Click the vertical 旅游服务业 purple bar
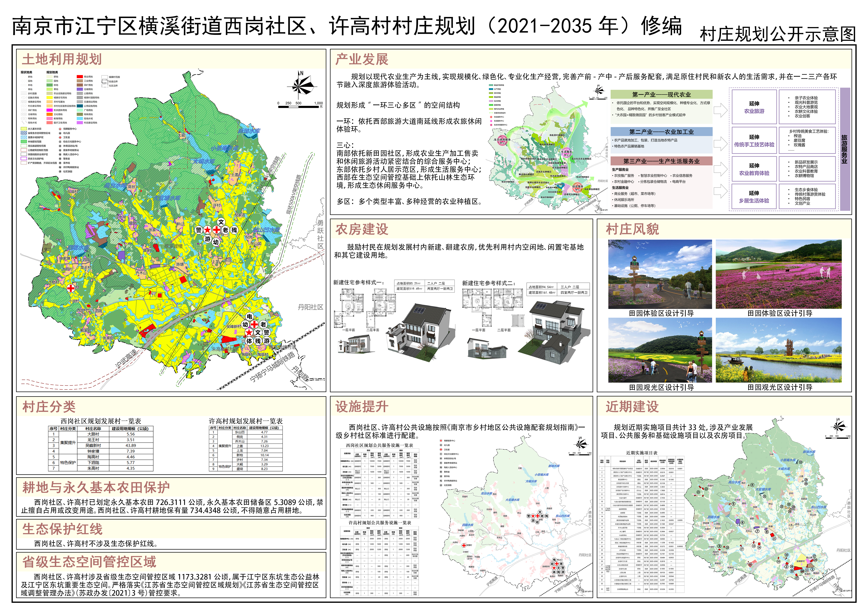 pyautogui.click(x=845, y=149)
